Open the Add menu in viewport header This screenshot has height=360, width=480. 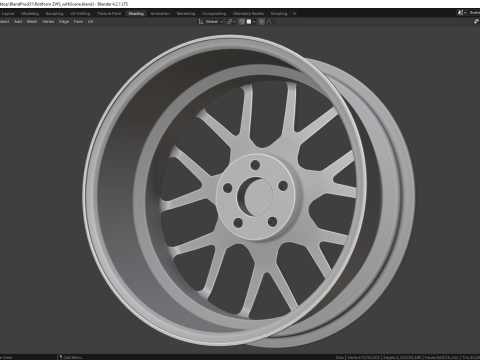click(18, 22)
